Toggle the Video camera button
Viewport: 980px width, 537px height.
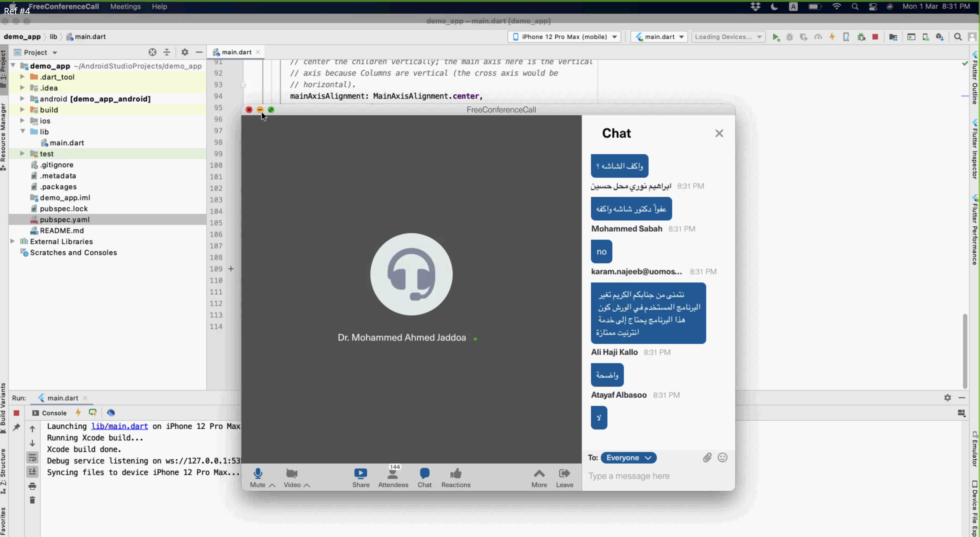291,473
